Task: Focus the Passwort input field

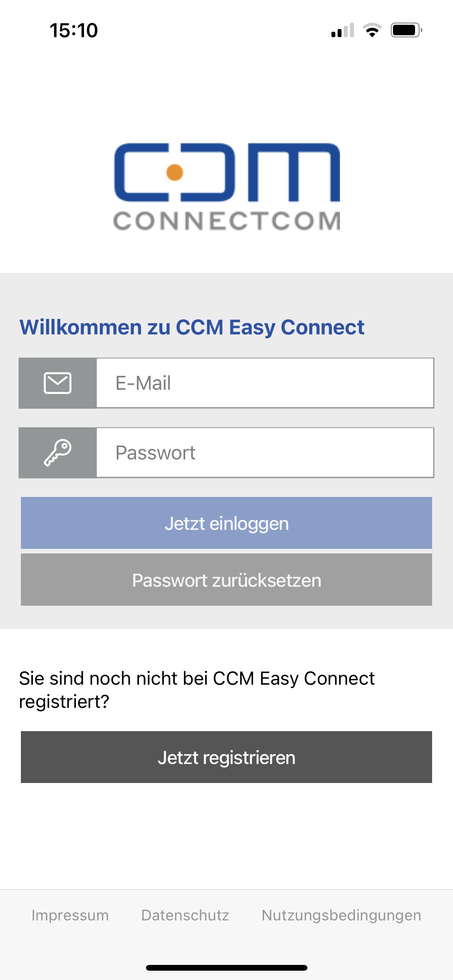Action: [x=265, y=453]
